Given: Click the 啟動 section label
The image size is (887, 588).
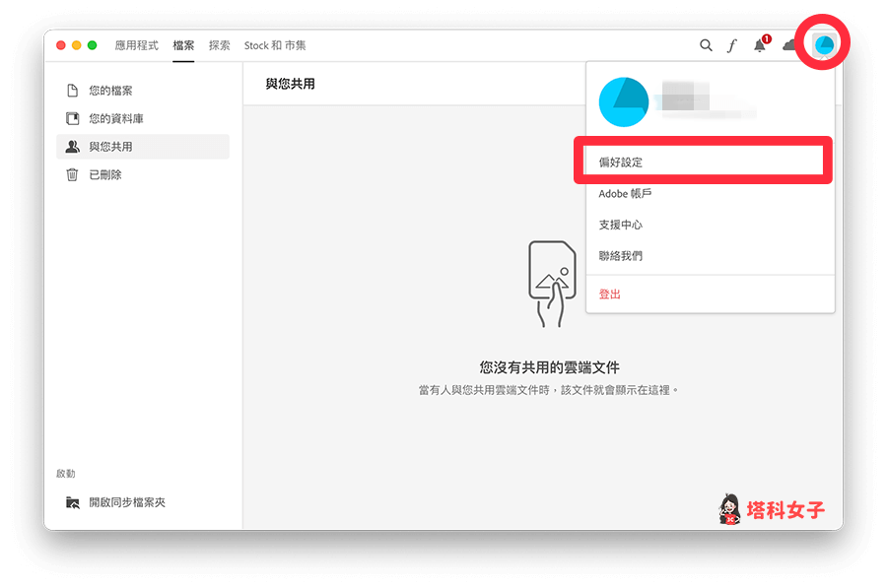Looking at the screenshot, I should [x=66, y=474].
